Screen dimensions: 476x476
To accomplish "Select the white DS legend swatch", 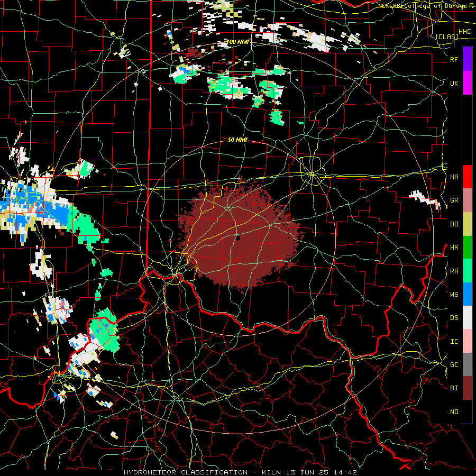I will [467, 317].
